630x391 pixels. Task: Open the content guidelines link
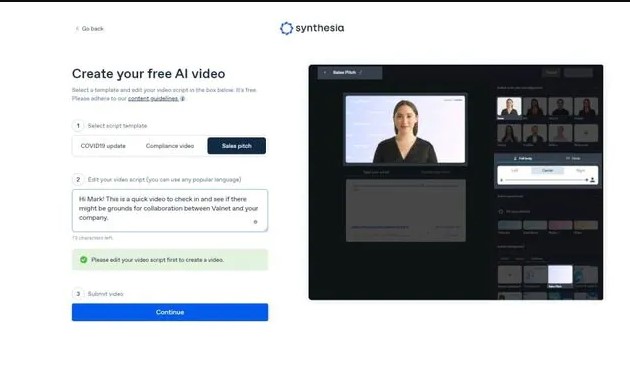pos(153,98)
